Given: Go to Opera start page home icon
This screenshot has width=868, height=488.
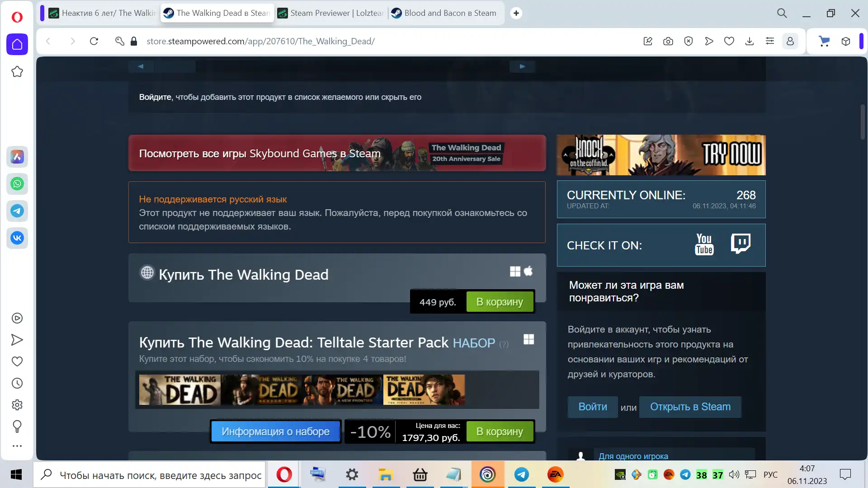Looking at the screenshot, I should tap(17, 44).
